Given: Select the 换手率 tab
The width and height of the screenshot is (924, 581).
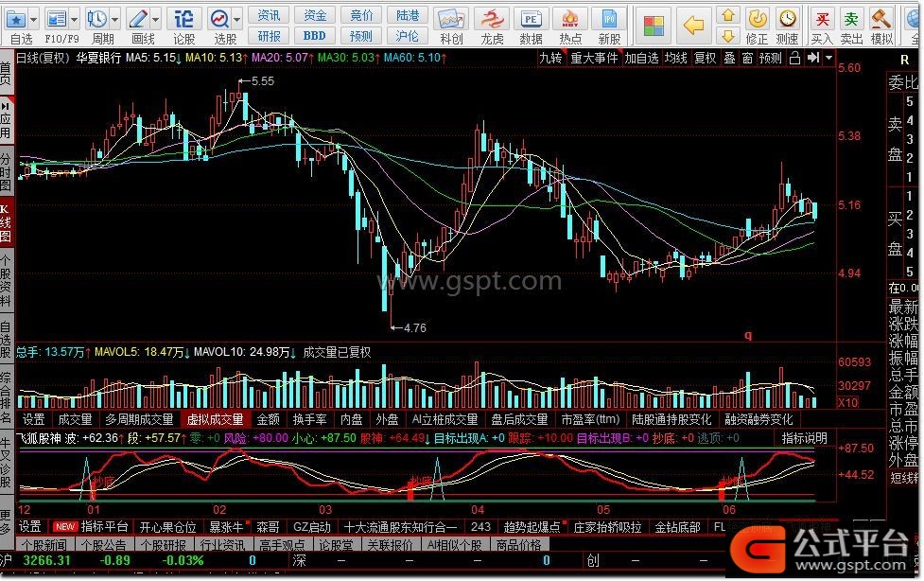Looking at the screenshot, I should tap(309, 419).
